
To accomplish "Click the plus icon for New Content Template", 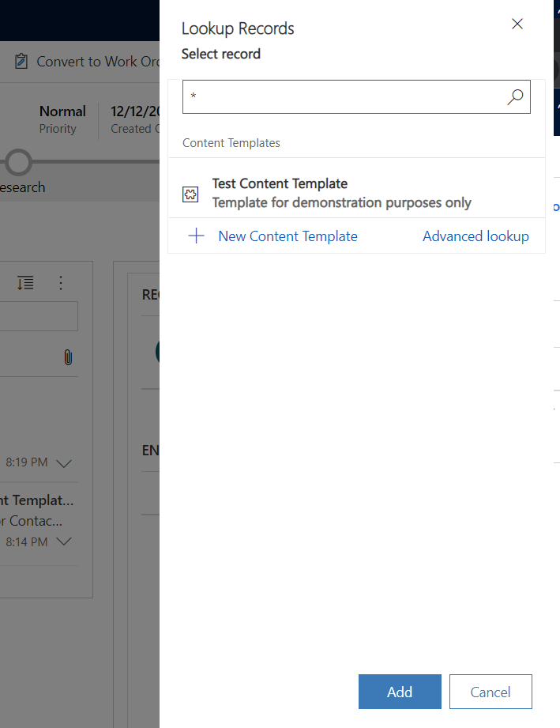I will click(x=197, y=236).
